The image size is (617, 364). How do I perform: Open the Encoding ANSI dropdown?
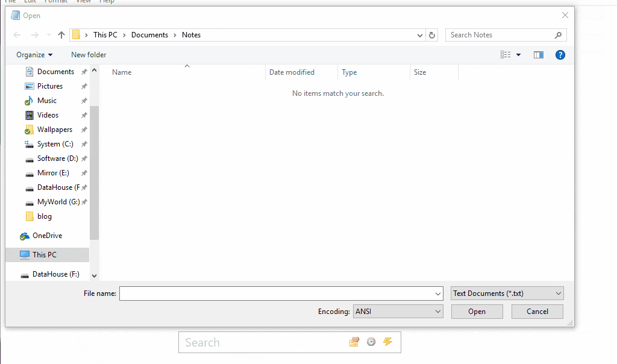pos(398,312)
